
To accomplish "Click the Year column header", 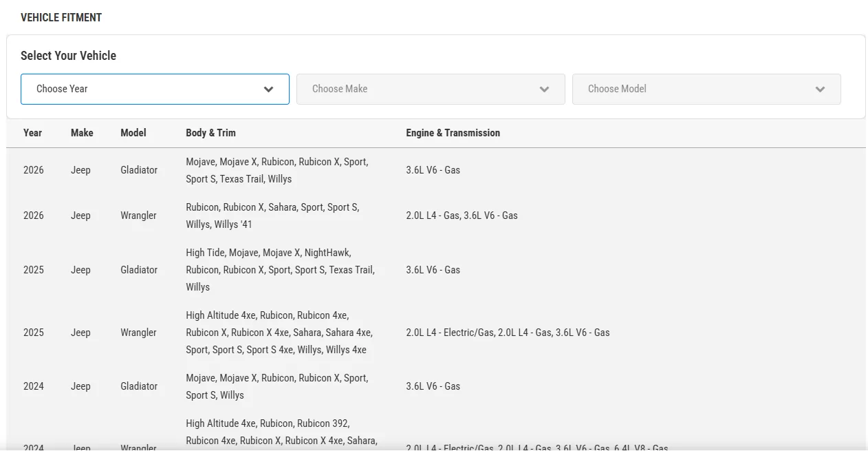I will 32,133.
